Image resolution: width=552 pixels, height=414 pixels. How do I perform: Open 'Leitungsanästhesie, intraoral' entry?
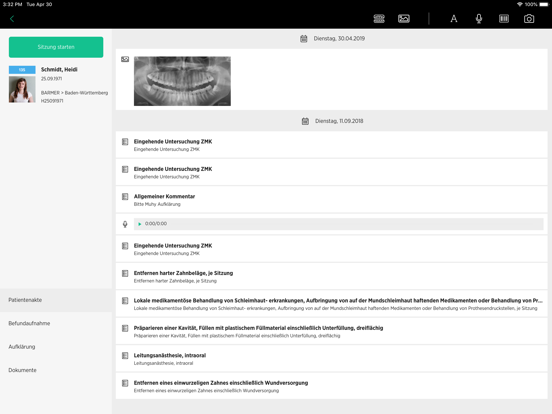tap(332, 359)
